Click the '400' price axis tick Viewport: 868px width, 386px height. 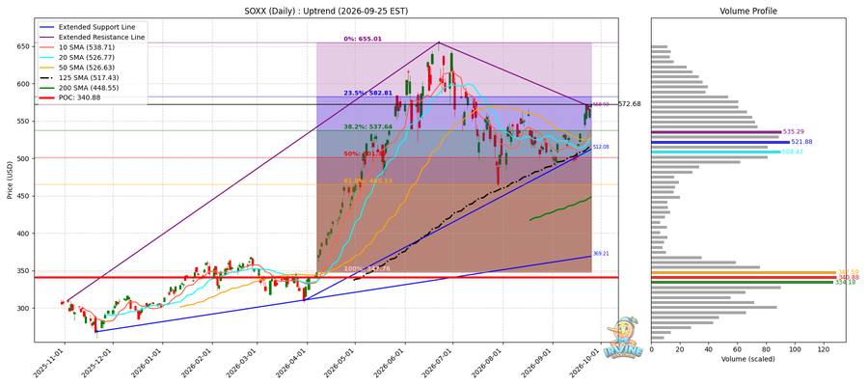tap(24, 234)
